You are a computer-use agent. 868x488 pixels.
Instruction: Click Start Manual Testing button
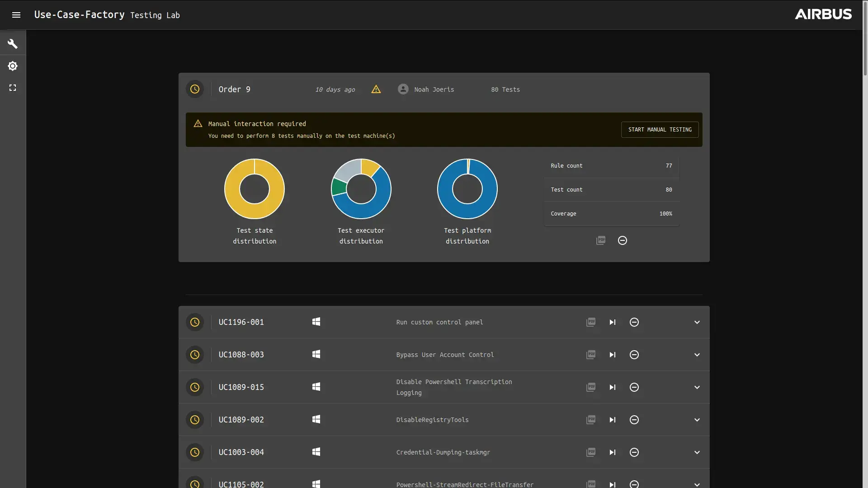coord(660,130)
